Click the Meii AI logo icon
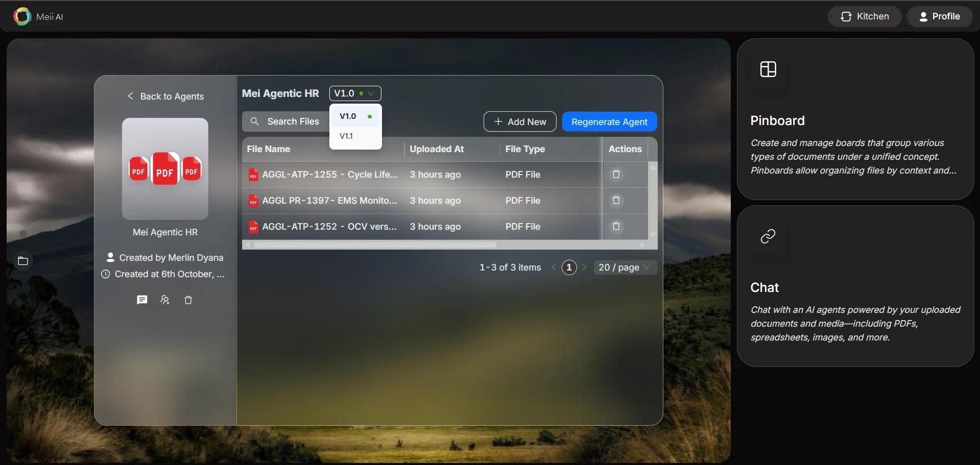 pos(22,16)
